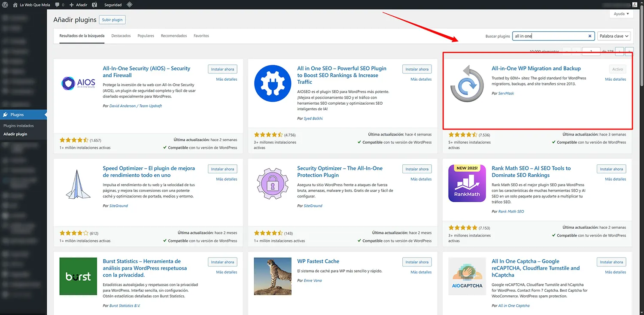Screen dimensions: 644x315
Task: Install the Rank Math SEO plugin
Action: pyautogui.click(x=611, y=169)
